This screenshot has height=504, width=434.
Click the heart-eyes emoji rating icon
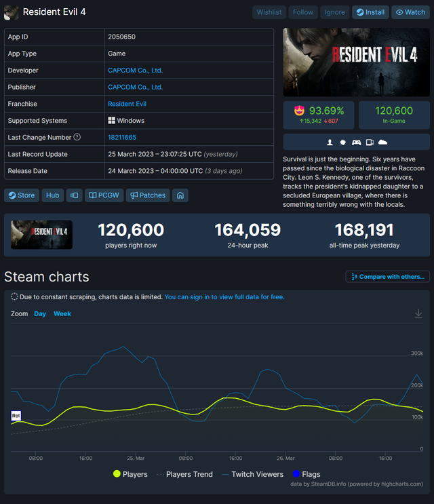299,111
